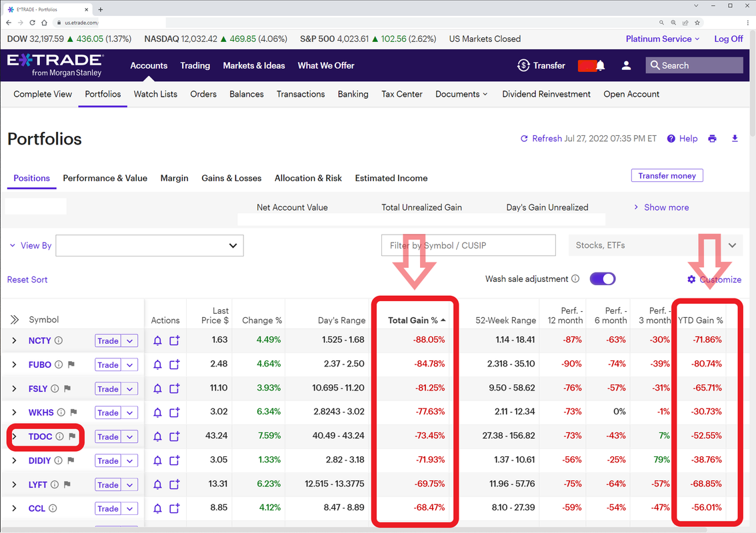756x533 pixels.
Task: Click the Customize gear icon
Action: [691, 280]
